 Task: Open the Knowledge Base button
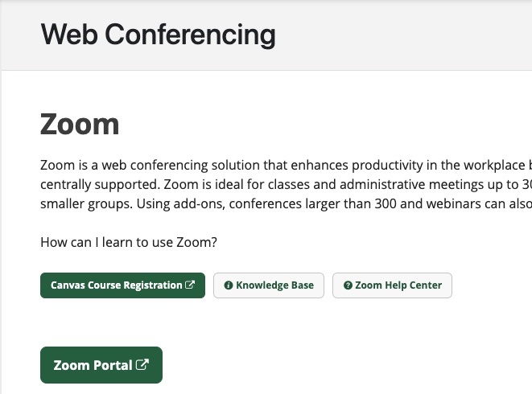[x=269, y=285]
